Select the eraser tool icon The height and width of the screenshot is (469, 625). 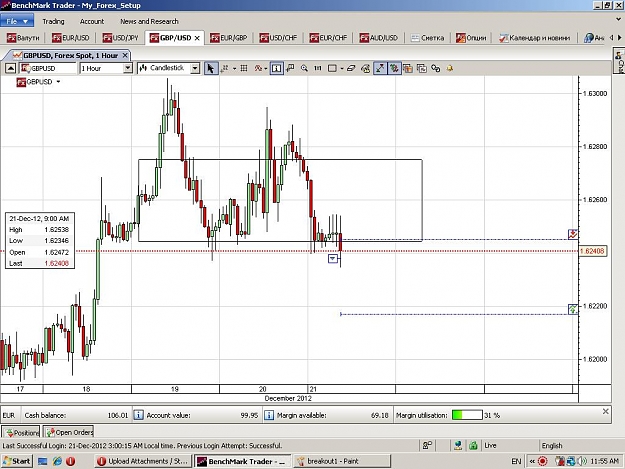click(x=351, y=69)
